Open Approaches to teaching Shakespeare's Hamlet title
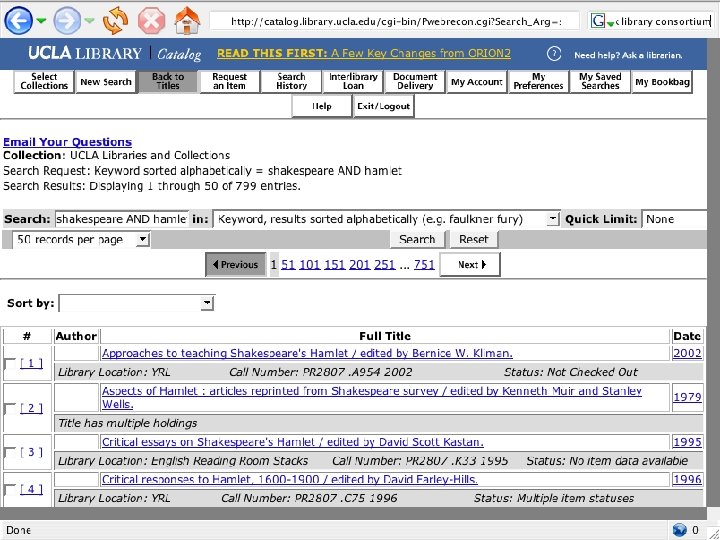 click(x=307, y=353)
